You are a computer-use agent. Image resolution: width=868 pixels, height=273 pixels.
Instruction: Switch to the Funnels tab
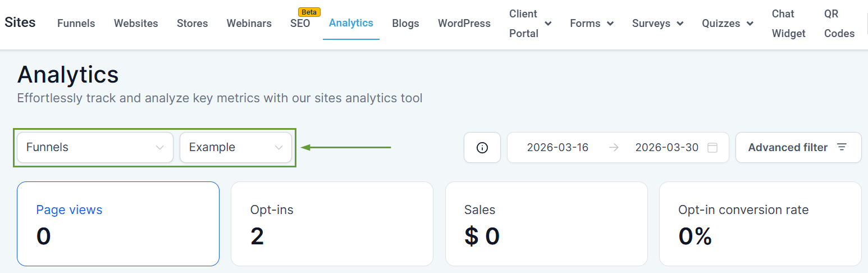(x=76, y=24)
